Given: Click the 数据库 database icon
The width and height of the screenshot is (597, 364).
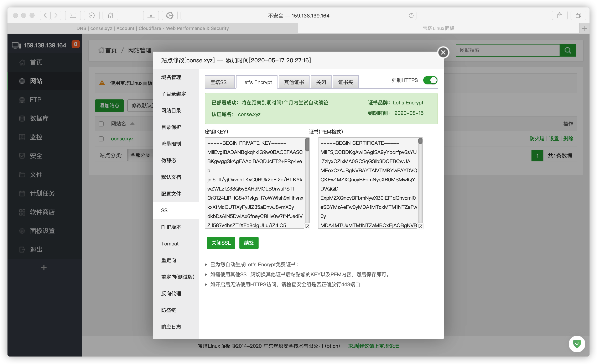Looking at the screenshot, I should point(22,119).
